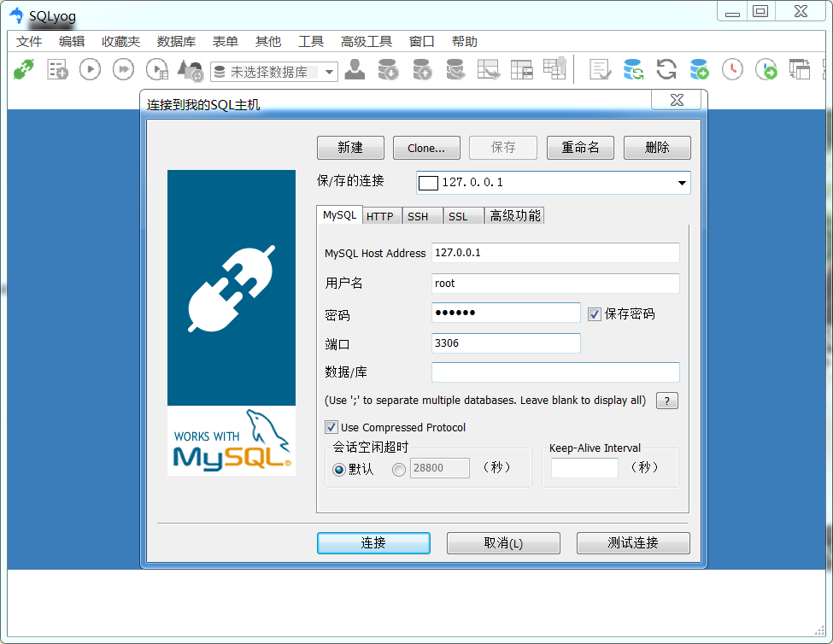Click execute and edit resultset icon
Image resolution: width=833 pixels, height=644 pixels.
coord(157,69)
